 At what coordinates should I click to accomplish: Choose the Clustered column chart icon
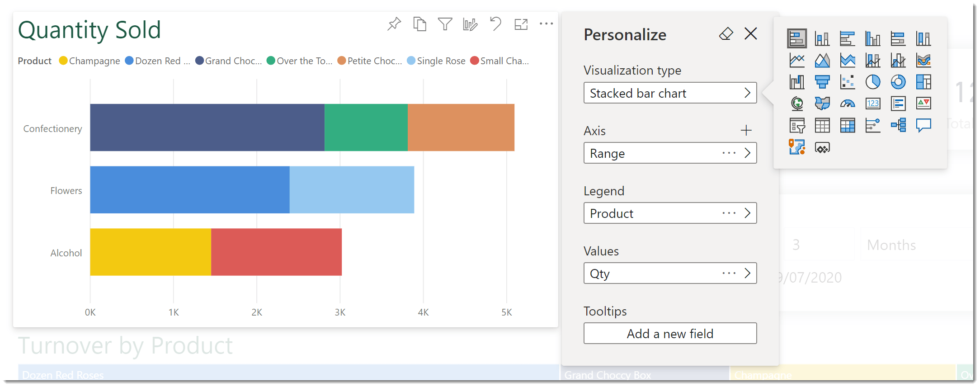click(873, 38)
